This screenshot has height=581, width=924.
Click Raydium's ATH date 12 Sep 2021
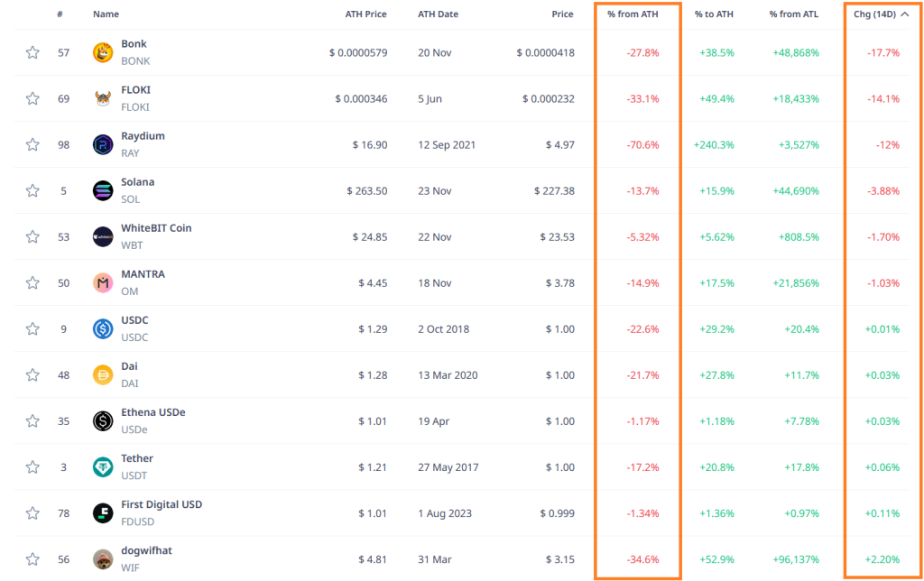[x=447, y=145]
